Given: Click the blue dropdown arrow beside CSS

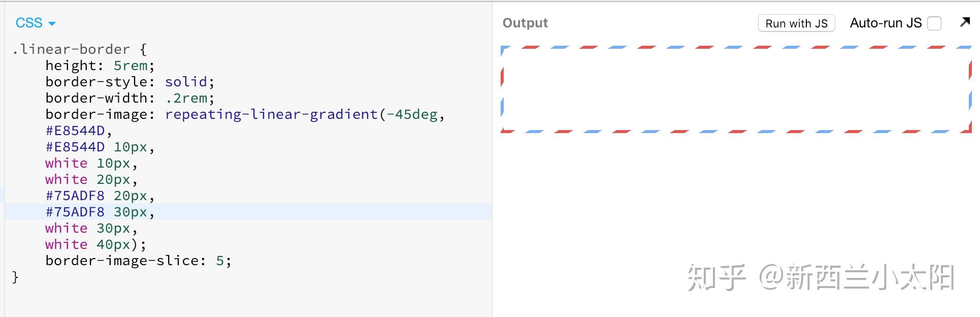Looking at the screenshot, I should [x=51, y=24].
